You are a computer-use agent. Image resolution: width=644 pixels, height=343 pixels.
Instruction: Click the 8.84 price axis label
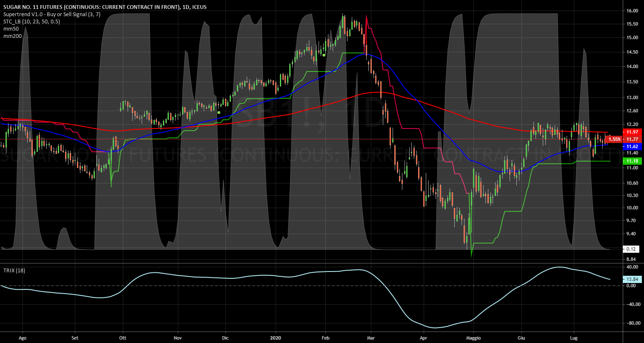[632, 259]
